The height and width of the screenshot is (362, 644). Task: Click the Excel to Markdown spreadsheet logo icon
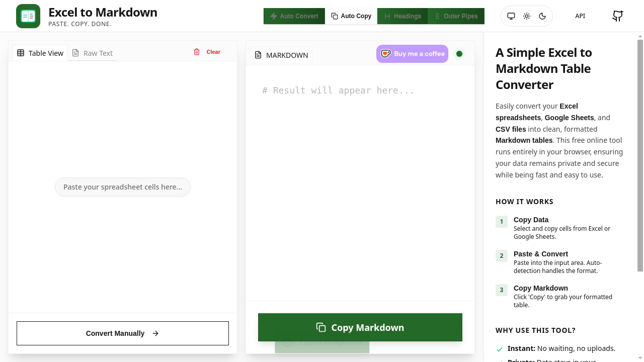tap(28, 16)
